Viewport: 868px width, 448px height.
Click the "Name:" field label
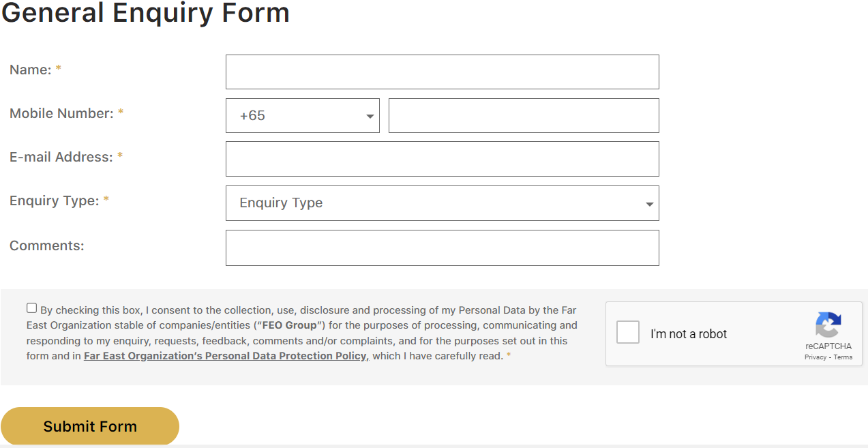click(31, 70)
